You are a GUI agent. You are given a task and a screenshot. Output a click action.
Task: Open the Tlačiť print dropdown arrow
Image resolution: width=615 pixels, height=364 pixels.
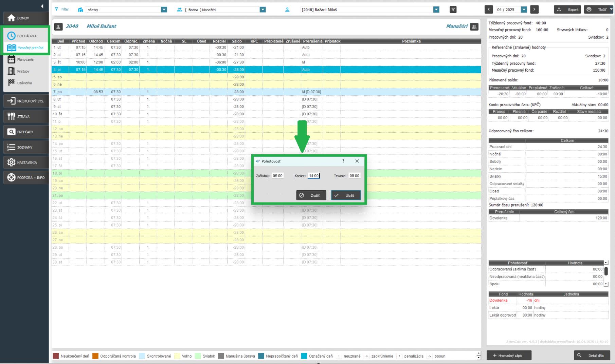coord(611,9)
